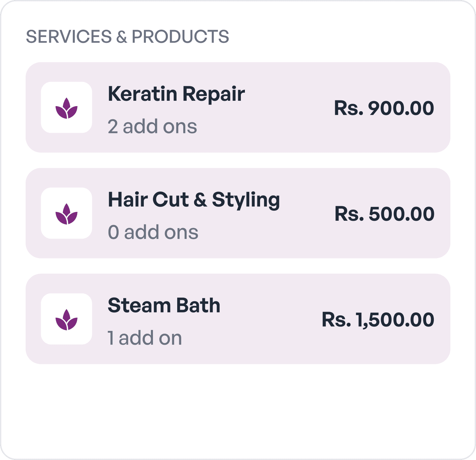
Task: Click the Rs. 500.00 price text
Action: coord(384,213)
